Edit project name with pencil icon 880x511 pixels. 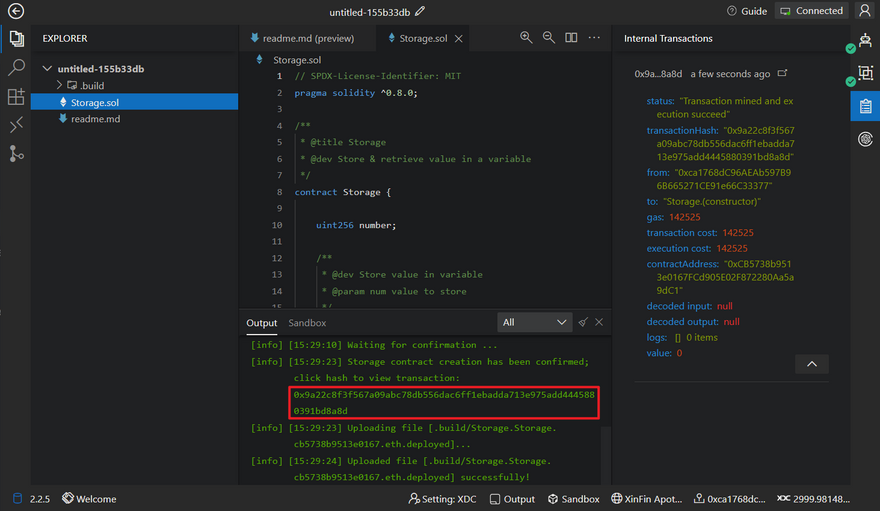point(420,11)
